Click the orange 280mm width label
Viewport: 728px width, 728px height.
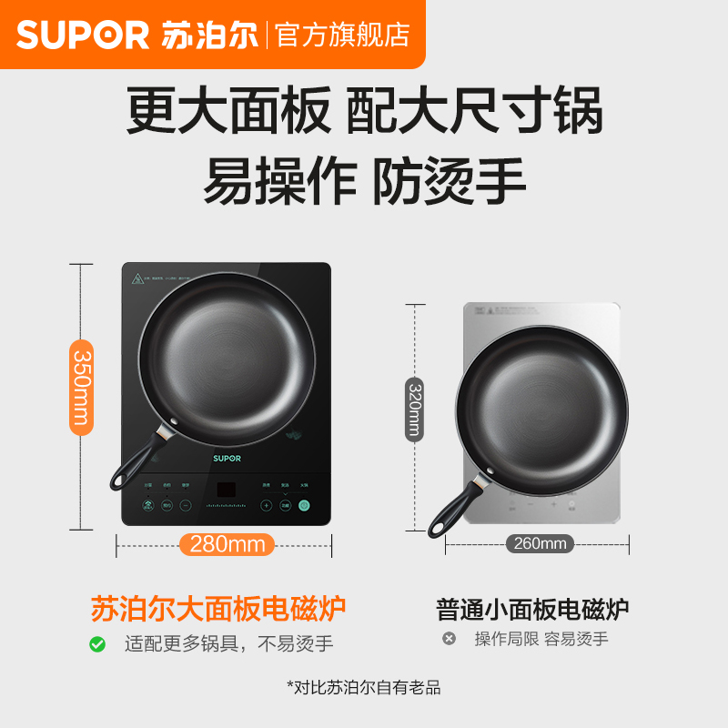[x=227, y=544]
